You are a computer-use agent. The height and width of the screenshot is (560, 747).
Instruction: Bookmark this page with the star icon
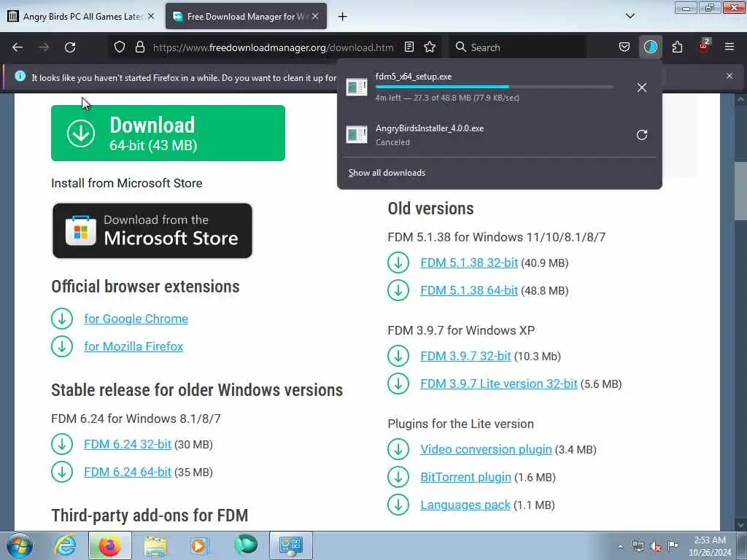[430, 47]
